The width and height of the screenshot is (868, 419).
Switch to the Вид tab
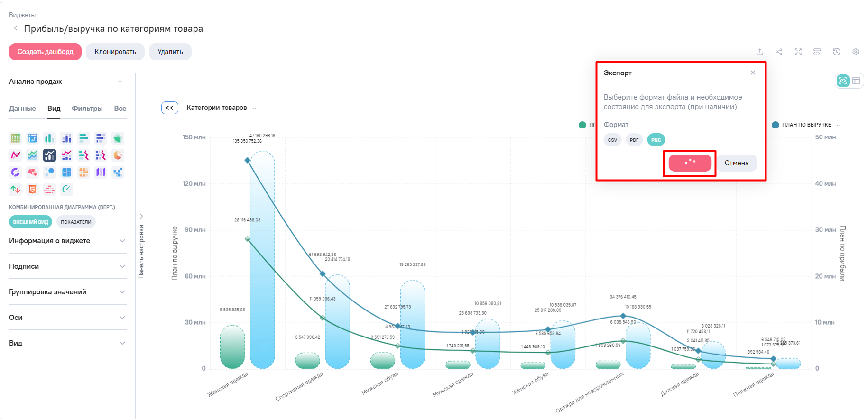pos(54,109)
